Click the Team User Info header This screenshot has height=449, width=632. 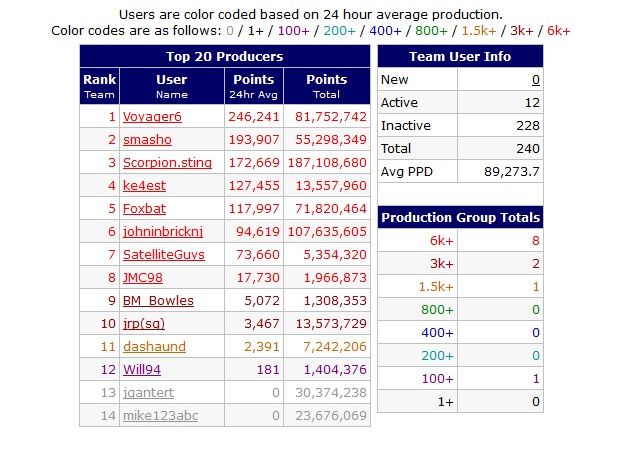(460, 57)
